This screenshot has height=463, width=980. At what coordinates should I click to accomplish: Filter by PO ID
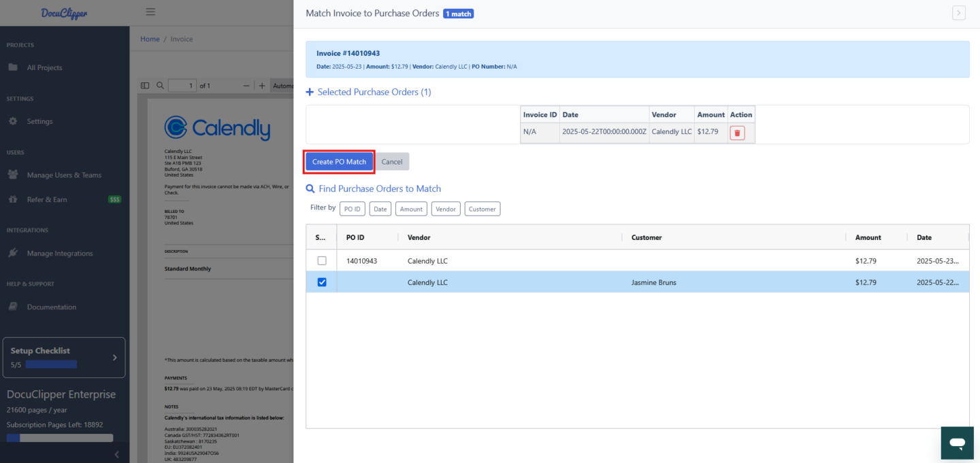353,209
